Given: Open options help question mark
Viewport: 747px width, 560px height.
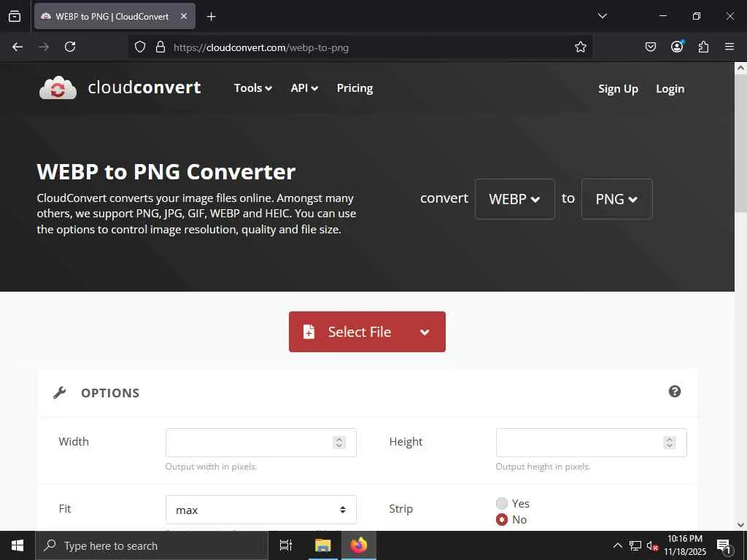Looking at the screenshot, I should tap(675, 392).
